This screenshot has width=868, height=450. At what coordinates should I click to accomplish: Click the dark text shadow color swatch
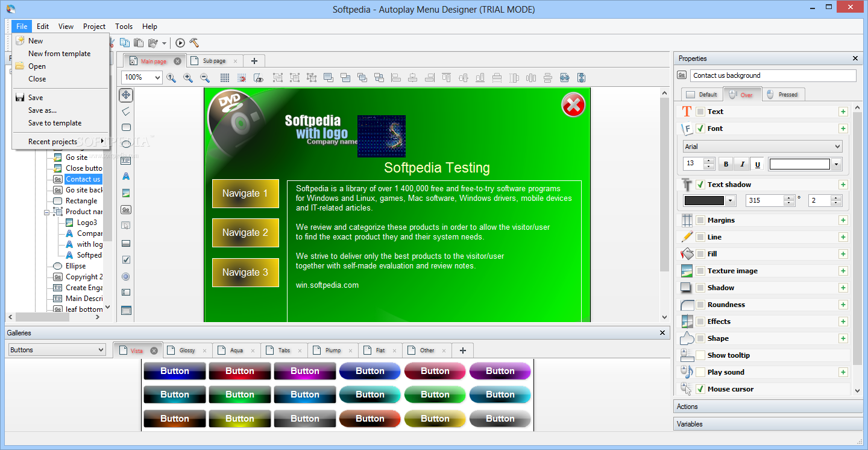pyautogui.click(x=704, y=201)
